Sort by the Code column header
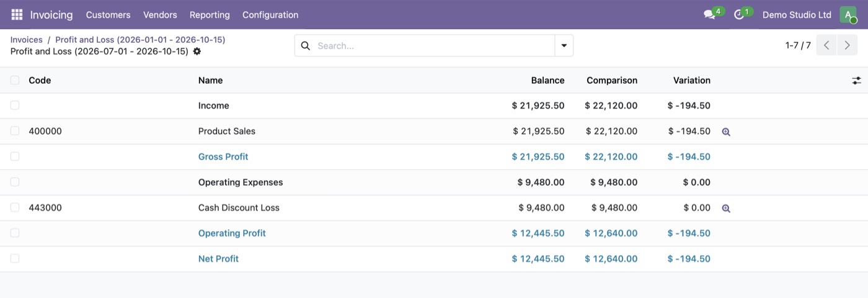The height and width of the screenshot is (298, 868). (x=40, y=80)
